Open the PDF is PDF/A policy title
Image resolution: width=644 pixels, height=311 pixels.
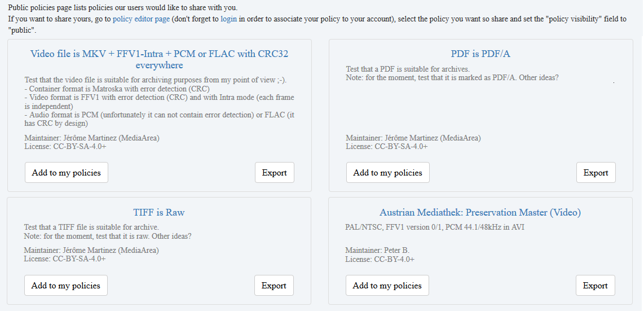click(480, 54)
